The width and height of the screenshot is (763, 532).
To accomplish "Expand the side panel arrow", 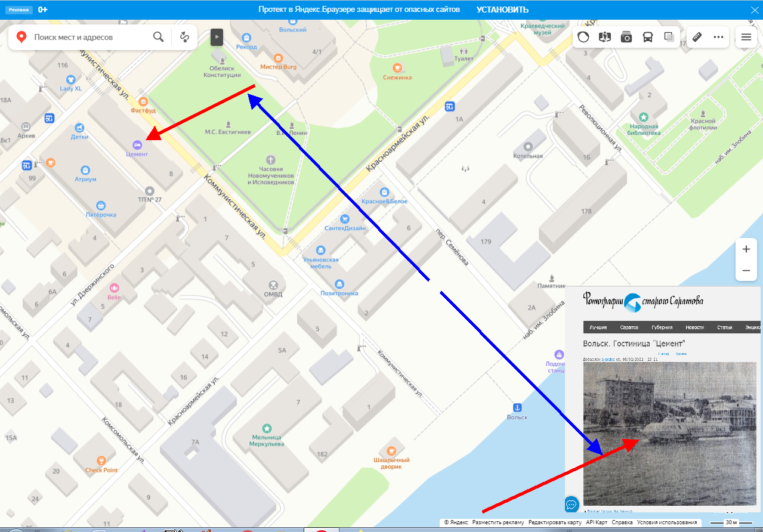I will [x=217, y=37].
